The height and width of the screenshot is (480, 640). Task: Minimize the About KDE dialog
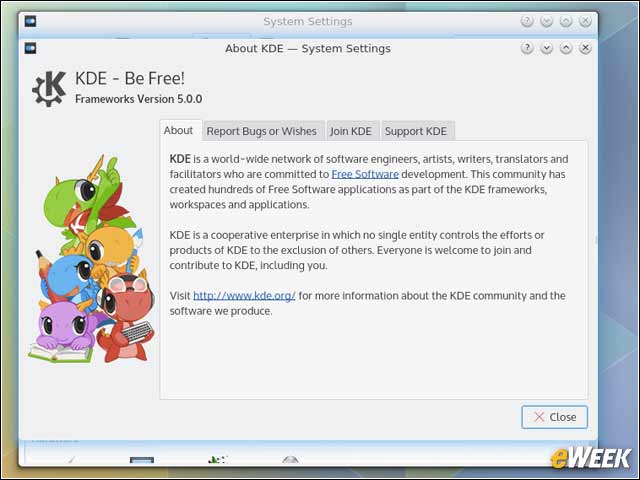[x=547, y=48]
